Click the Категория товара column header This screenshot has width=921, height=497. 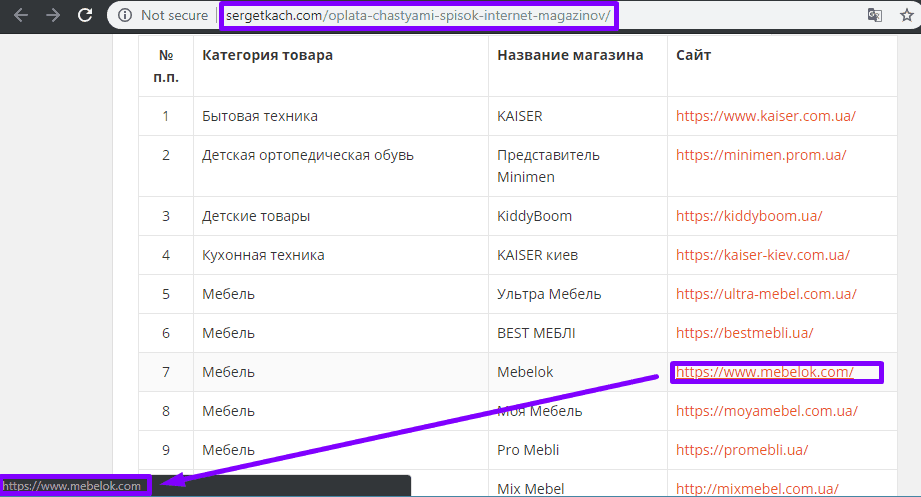pyautogui.click(x=267, y=55)
